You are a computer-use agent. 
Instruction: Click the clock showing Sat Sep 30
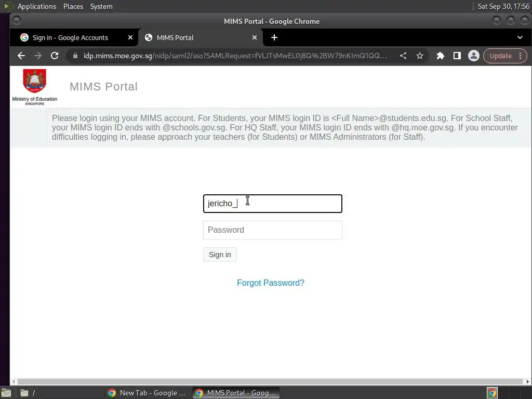pyautogui.click(x=503, y=6)
